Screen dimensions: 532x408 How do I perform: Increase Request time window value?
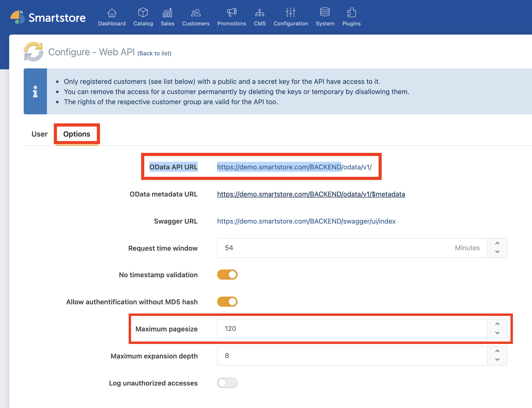(497, 243)
